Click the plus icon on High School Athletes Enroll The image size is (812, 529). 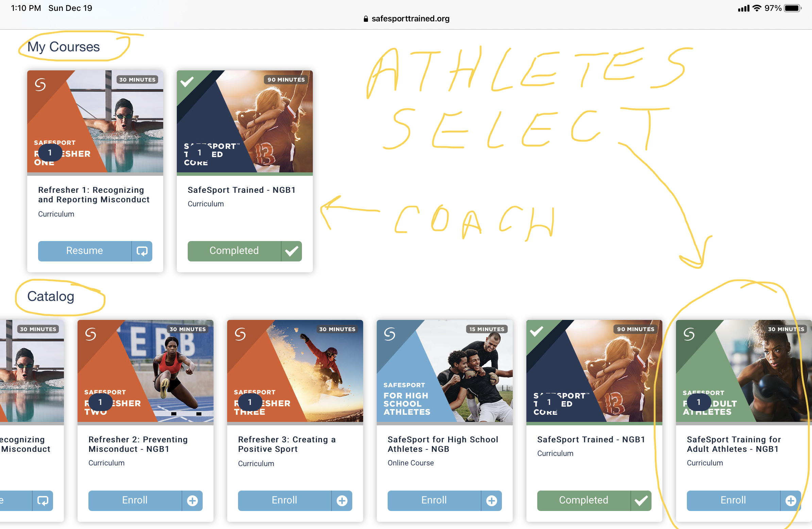click(492, 501)
